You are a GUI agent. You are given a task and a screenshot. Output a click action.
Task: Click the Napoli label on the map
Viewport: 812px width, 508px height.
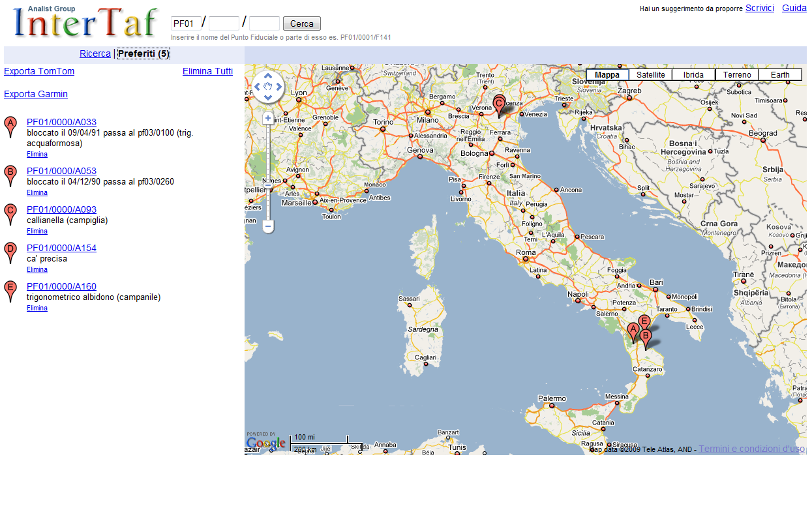(x=578, y=294)
